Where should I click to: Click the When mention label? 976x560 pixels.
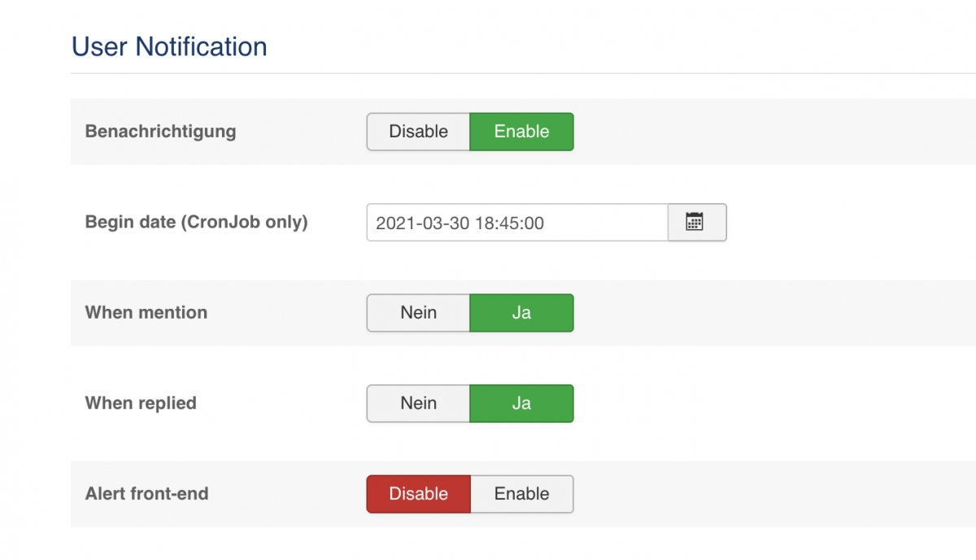[146, 313]
